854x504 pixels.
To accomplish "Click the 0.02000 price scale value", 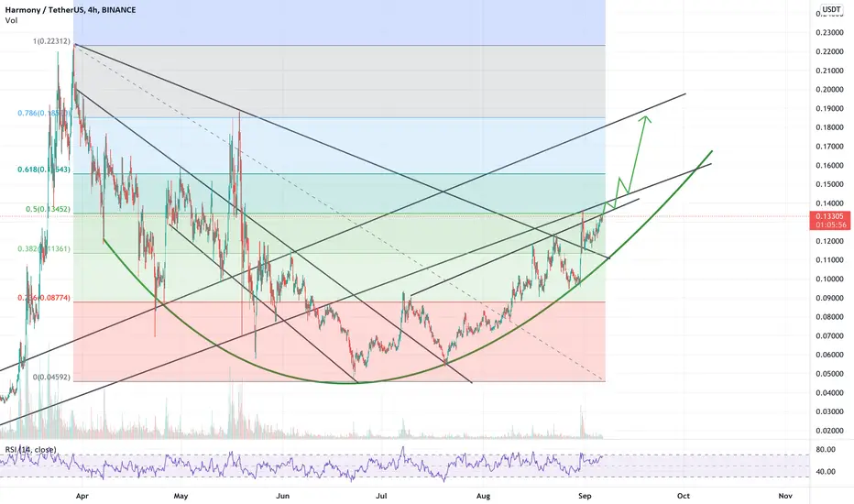I will pos(829,431).
